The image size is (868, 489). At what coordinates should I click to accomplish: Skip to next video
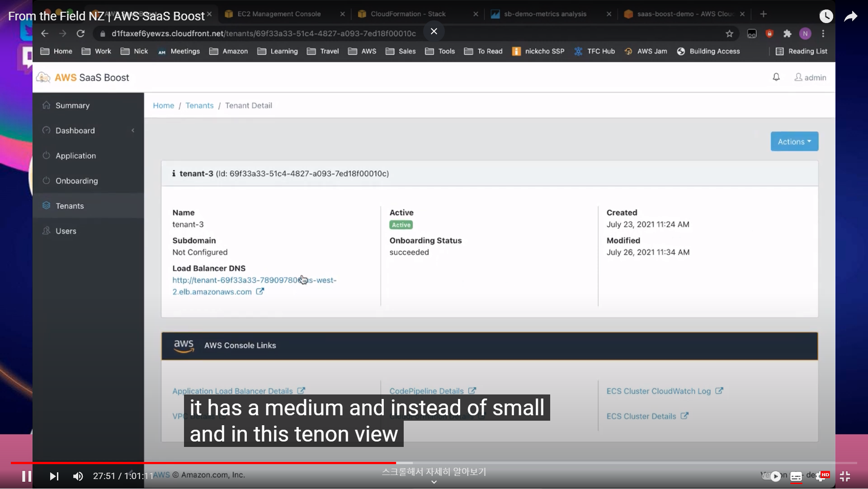54,476
